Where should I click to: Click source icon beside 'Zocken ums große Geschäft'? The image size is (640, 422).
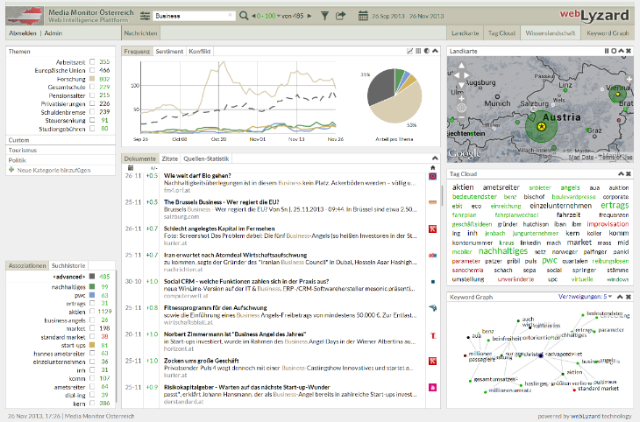(433, 361)
